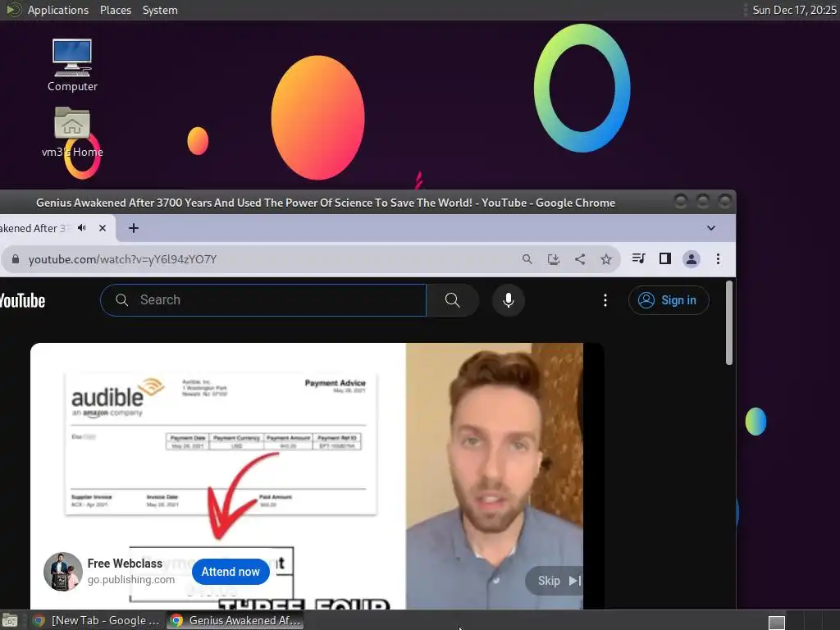This screenshot has height=630, width=840.
Task: Open the Applications menu
Action: 58,10
